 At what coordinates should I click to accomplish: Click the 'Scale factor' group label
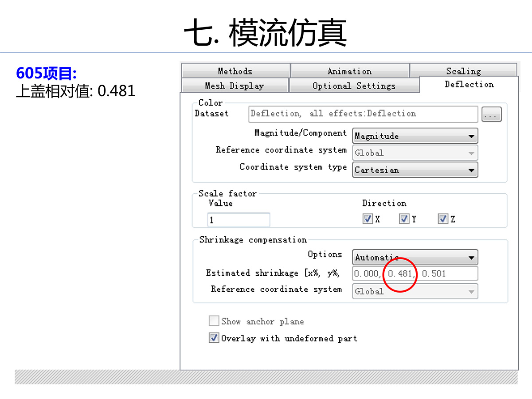tap(227, 193)
